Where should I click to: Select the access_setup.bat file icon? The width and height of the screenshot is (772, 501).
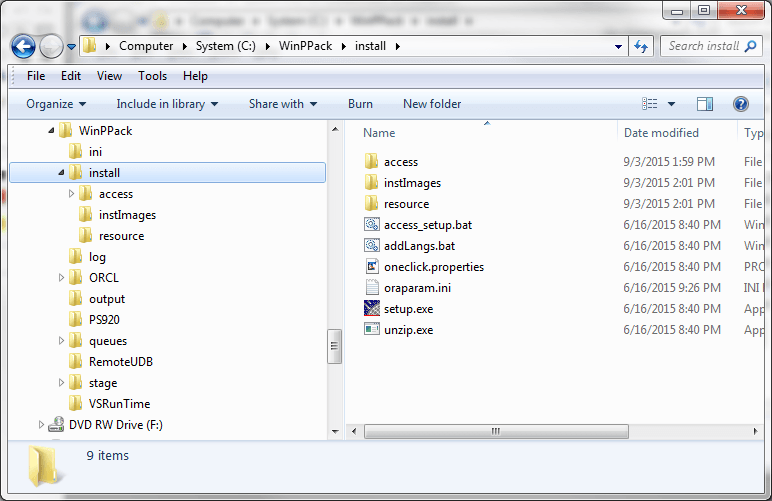coord(372,224)
